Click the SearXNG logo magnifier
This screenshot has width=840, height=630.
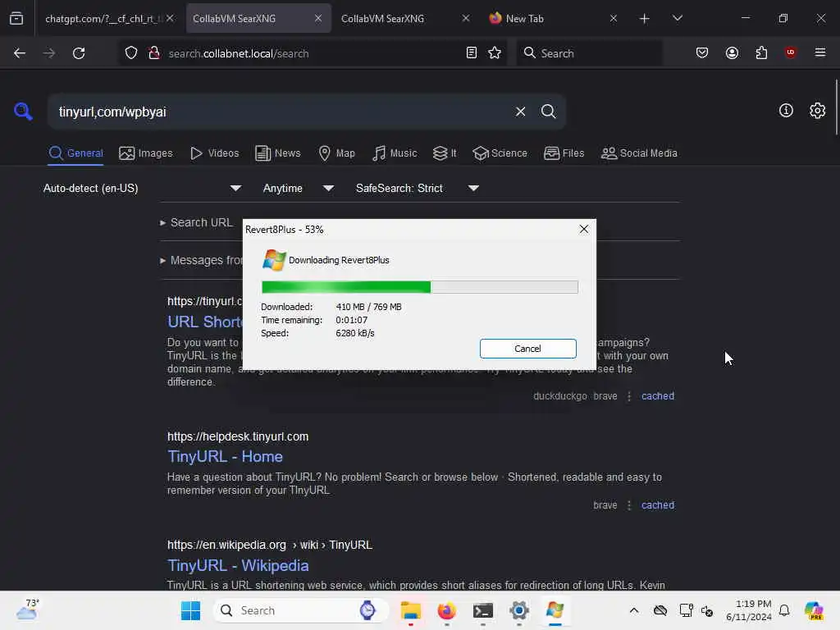pyautogui.click(x=23, y=112)
